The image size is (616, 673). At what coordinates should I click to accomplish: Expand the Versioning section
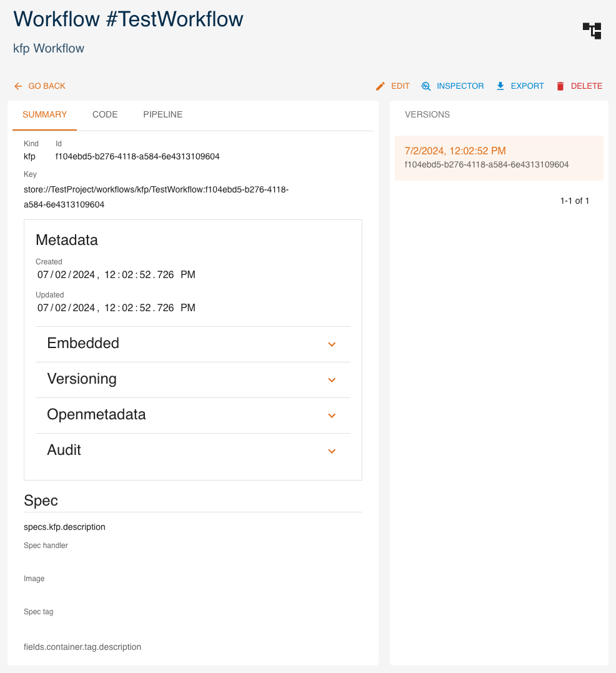[332, 380]
